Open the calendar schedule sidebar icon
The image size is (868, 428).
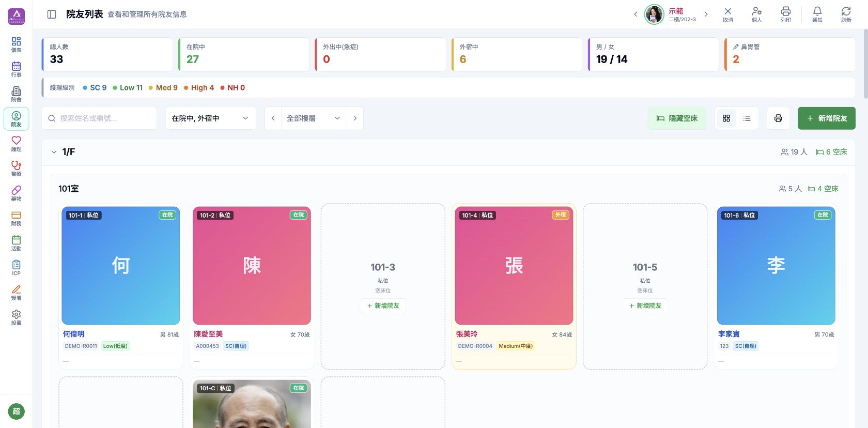[17, 69]
